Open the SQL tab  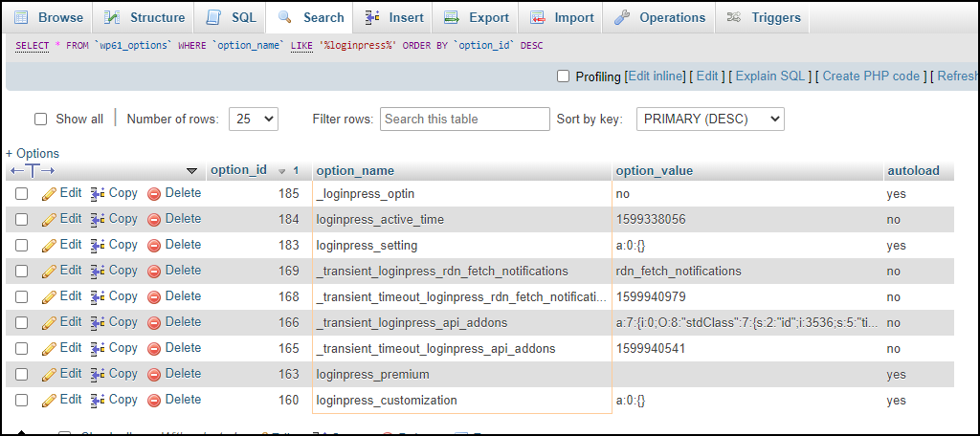pos(230,17)
